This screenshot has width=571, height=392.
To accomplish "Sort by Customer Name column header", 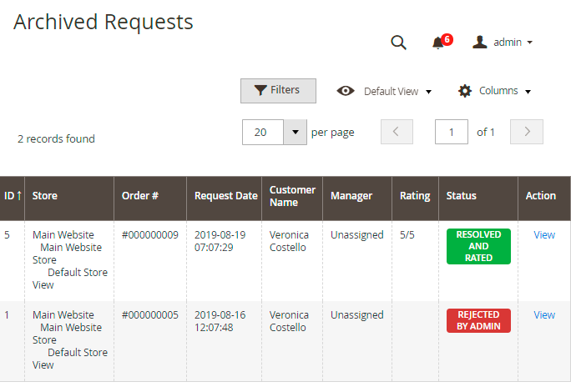I will (x=292, y=196).
